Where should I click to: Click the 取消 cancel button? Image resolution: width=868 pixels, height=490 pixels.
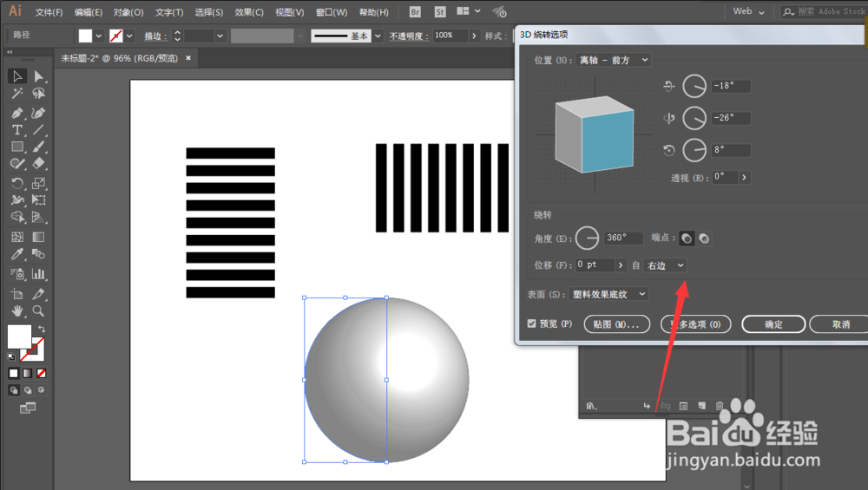click(840, 324)
